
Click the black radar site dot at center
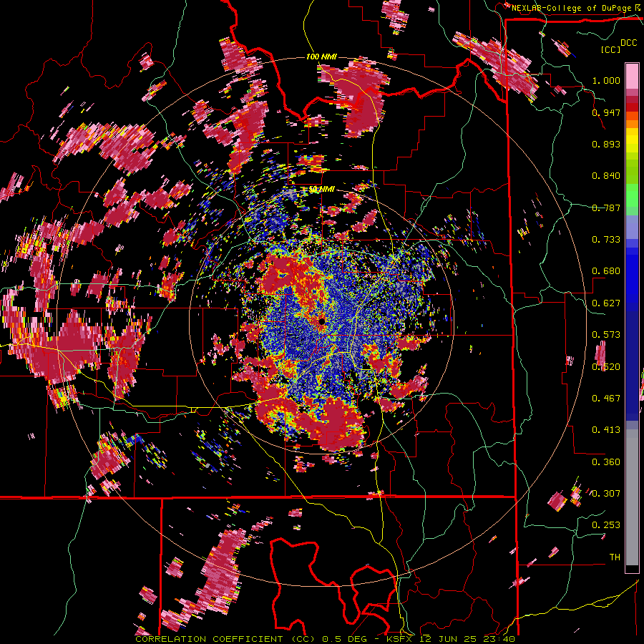click(x=321, y=321)
